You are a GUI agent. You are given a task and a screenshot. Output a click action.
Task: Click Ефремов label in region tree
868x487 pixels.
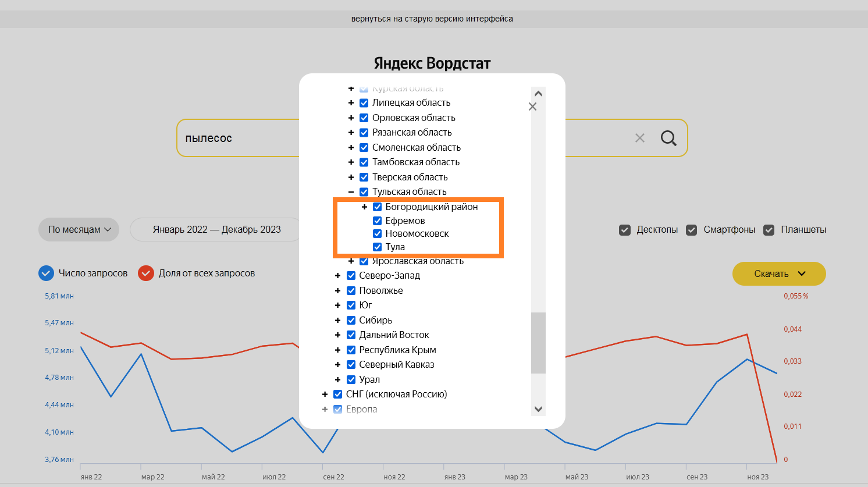(x=405, y=221)
